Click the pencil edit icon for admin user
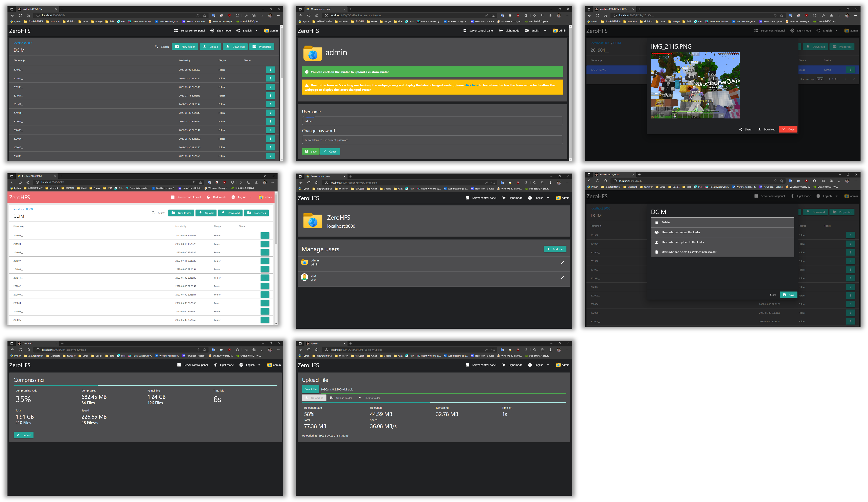Screen dimensions: 868x502 563,262
